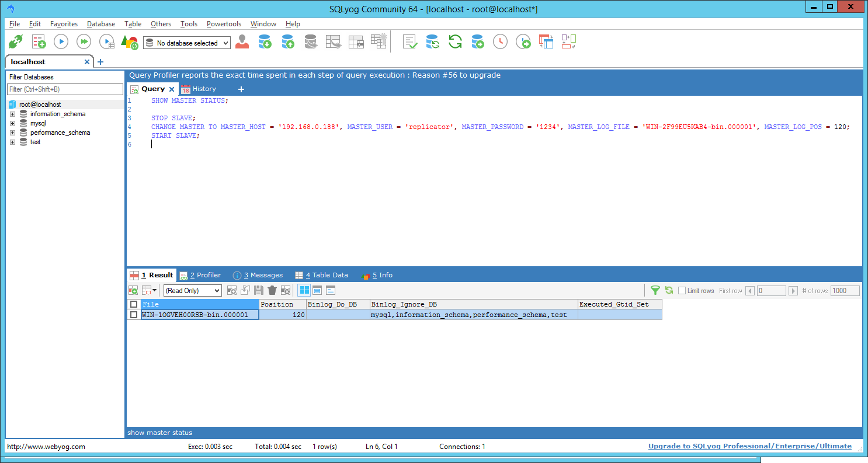Open the 5 Info tab
Viewport: 868px width, 463px height.
[377, 275]
